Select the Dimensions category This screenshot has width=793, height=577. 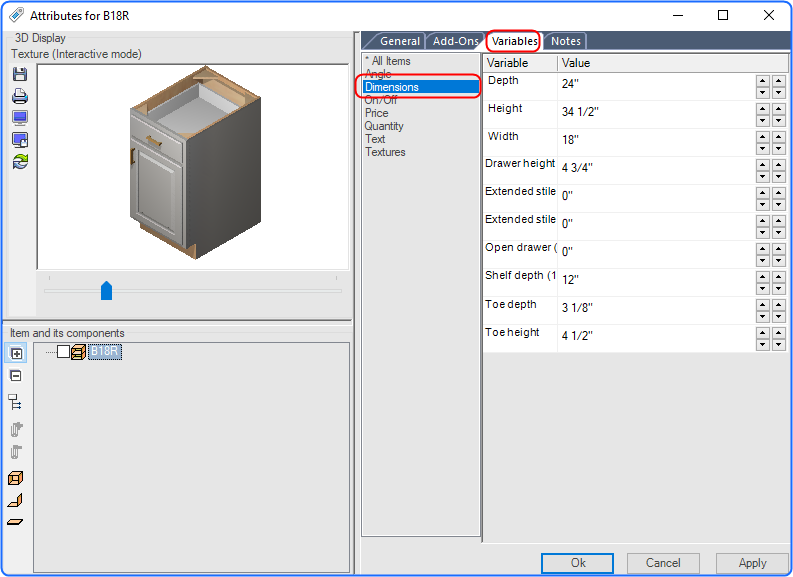coord(421,87)
